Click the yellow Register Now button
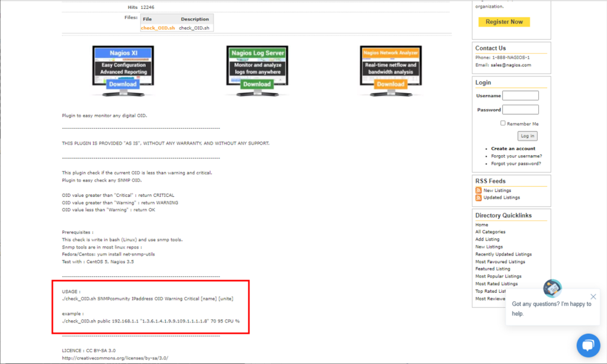Screen dimensions: 607x364 point(504,22)
